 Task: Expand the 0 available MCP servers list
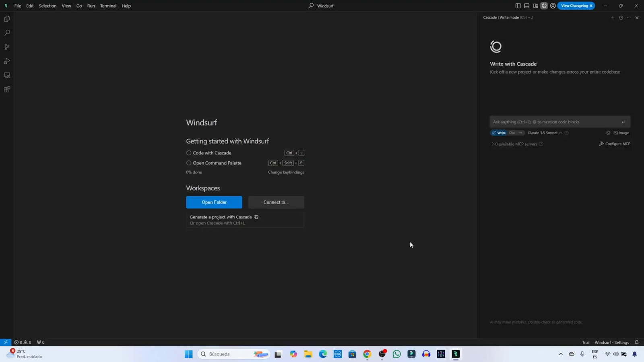coord(493,144)
